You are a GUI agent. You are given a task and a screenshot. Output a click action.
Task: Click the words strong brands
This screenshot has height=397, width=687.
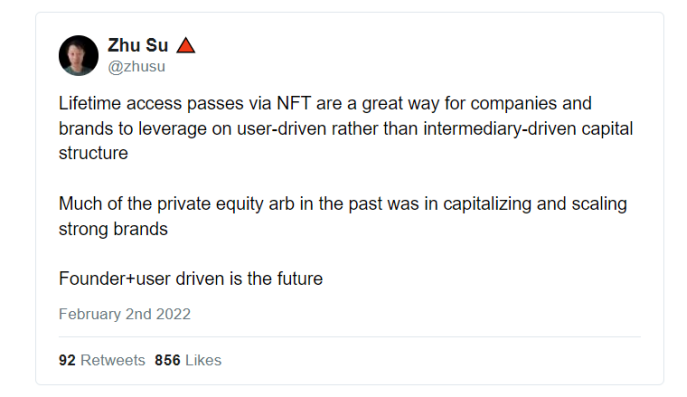tap(113, 229)
